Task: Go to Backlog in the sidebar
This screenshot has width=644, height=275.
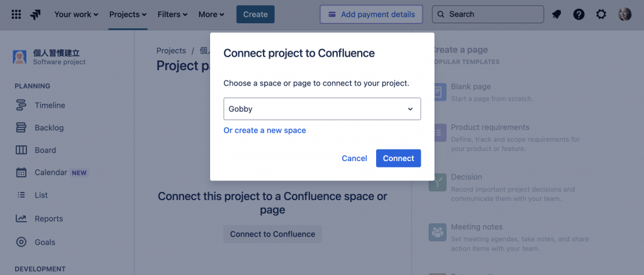Action: coord(49,128)
